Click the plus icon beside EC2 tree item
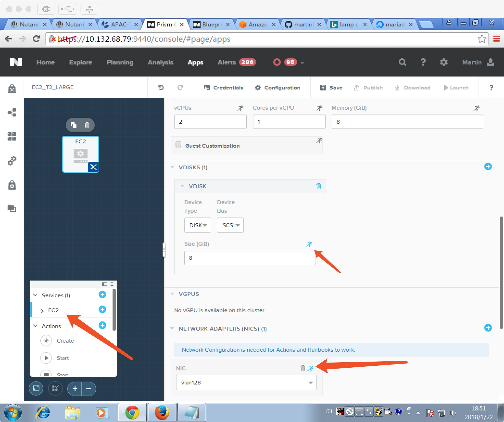504x422 pixels. coord(102,309)
